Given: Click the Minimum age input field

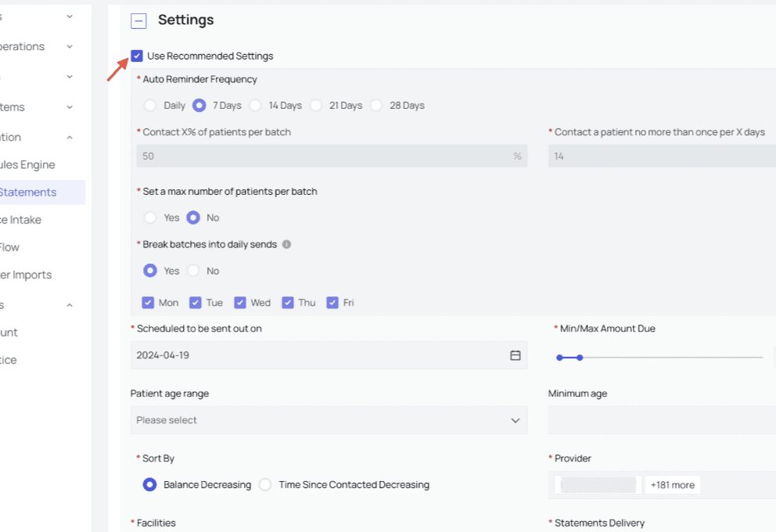Looking at the screenshot, I should [662, 420].
